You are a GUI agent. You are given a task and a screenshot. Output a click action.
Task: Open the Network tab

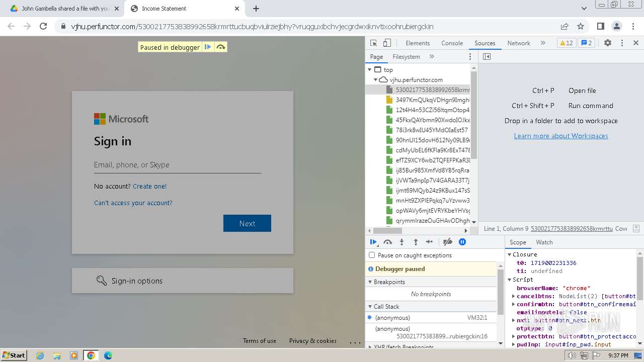519,43
